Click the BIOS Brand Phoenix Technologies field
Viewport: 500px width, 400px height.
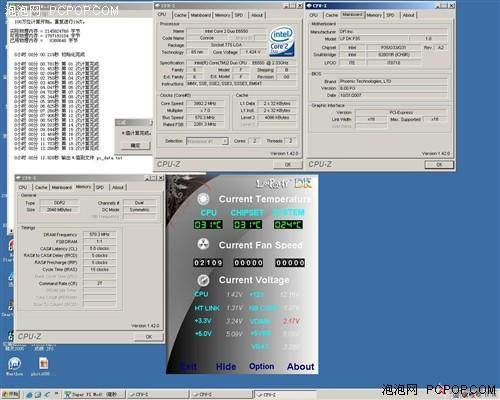[393, 81]
